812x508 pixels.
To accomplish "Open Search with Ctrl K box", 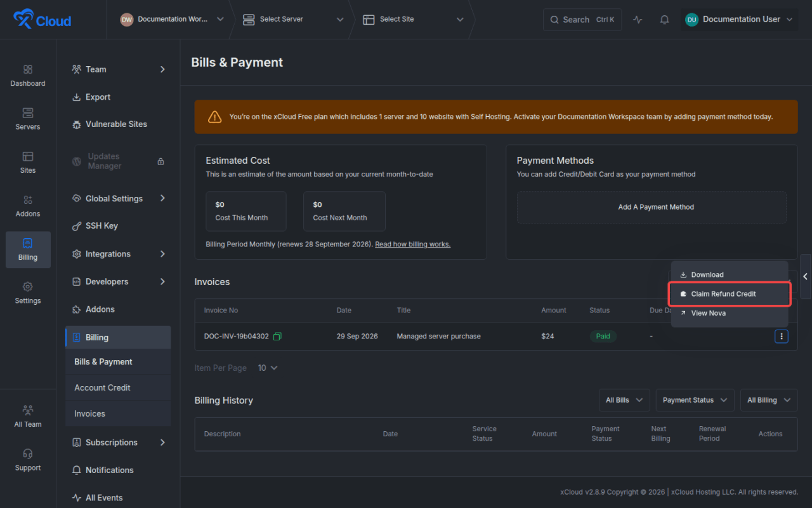I will click(x=582, y=20).
